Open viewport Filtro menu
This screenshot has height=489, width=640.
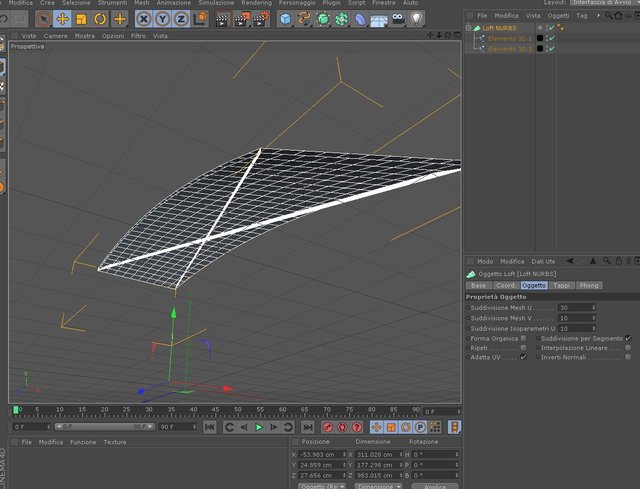138,36
